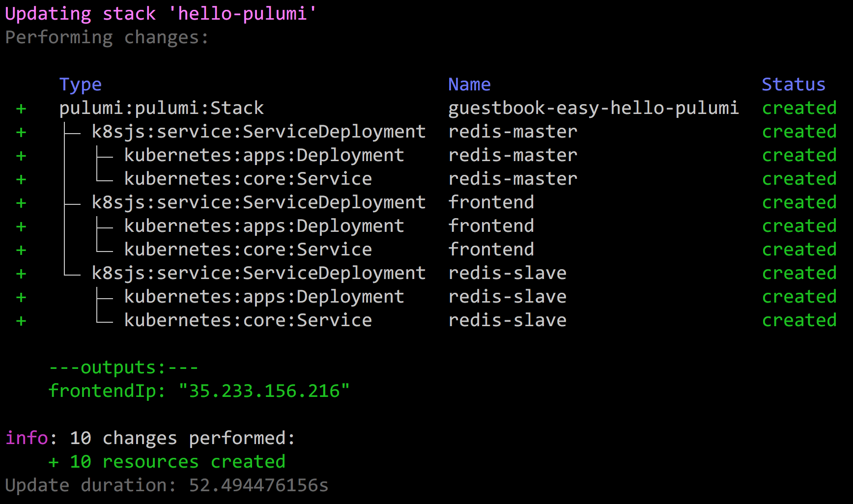
Task: Select the pulumi:pulumi:Stack tree root
Action: tap(161, 109)
